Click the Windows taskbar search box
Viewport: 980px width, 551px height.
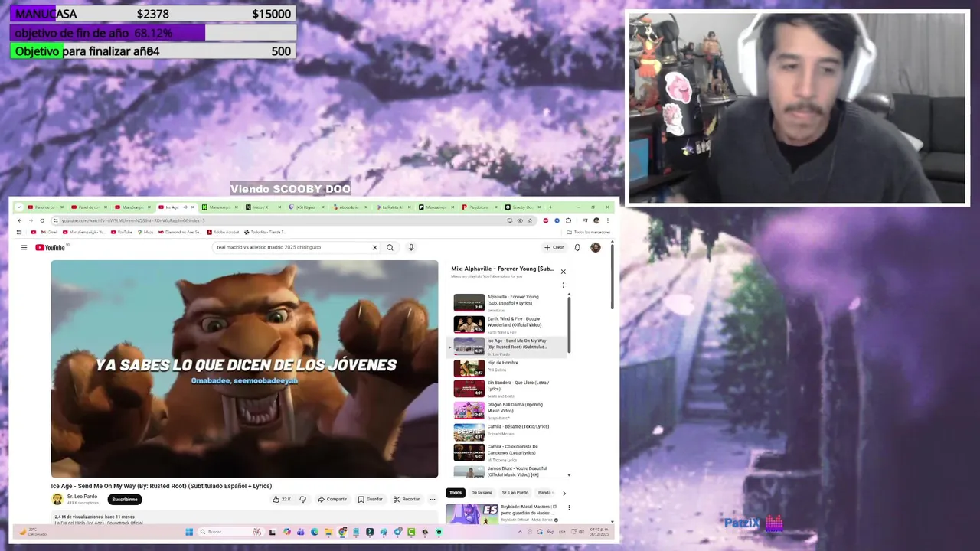230,532
